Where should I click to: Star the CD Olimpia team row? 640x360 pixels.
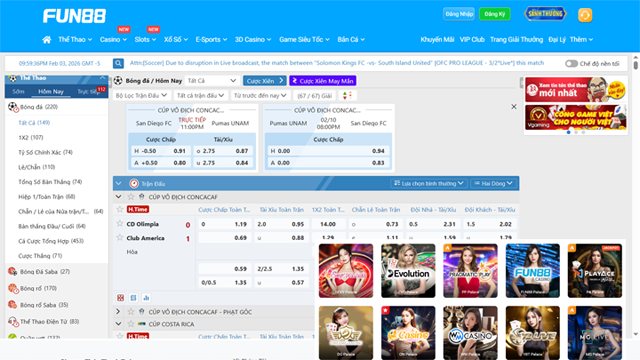tap(120, 224)
